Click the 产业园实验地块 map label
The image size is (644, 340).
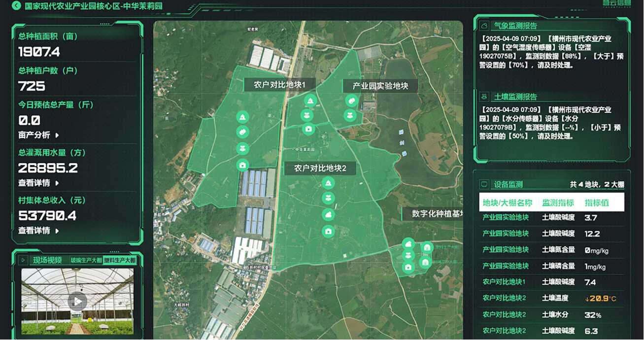tap(380, 86)
